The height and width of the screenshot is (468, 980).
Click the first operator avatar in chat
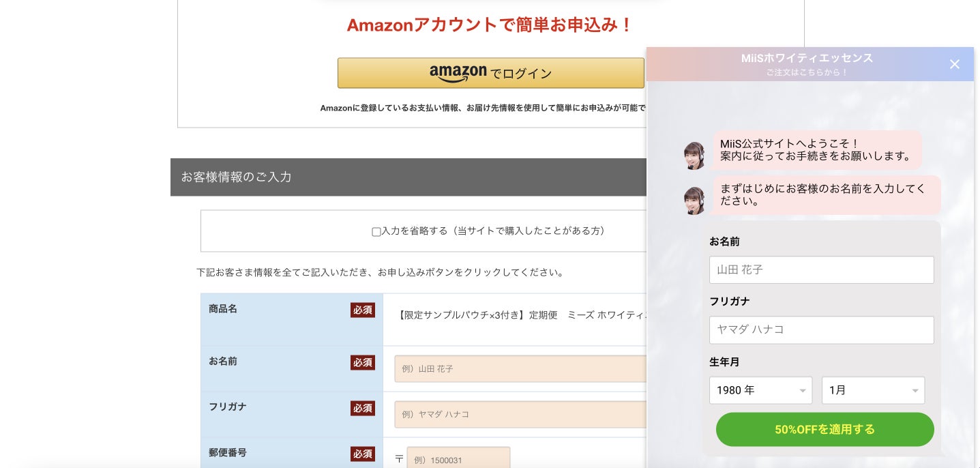694,156
